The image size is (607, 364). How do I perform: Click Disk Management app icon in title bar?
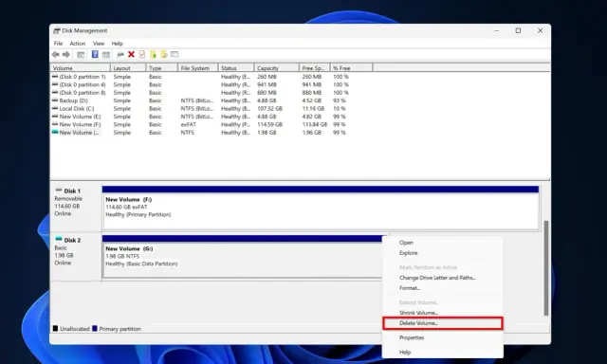(x=57, y=30)
